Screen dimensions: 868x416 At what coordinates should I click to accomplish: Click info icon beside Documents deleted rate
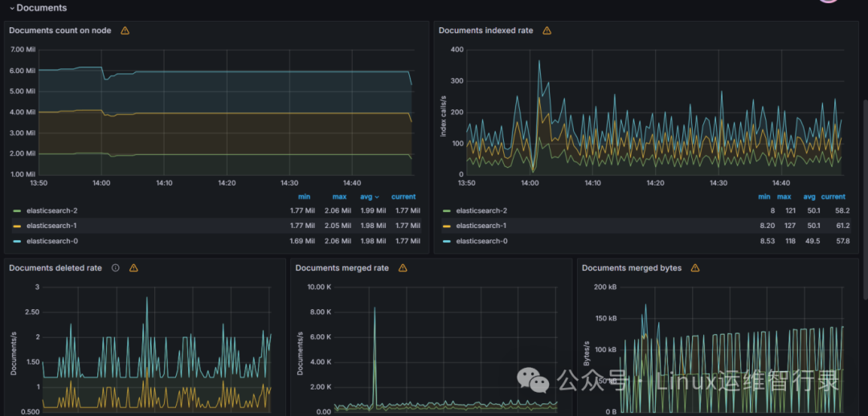coord(116,267)
